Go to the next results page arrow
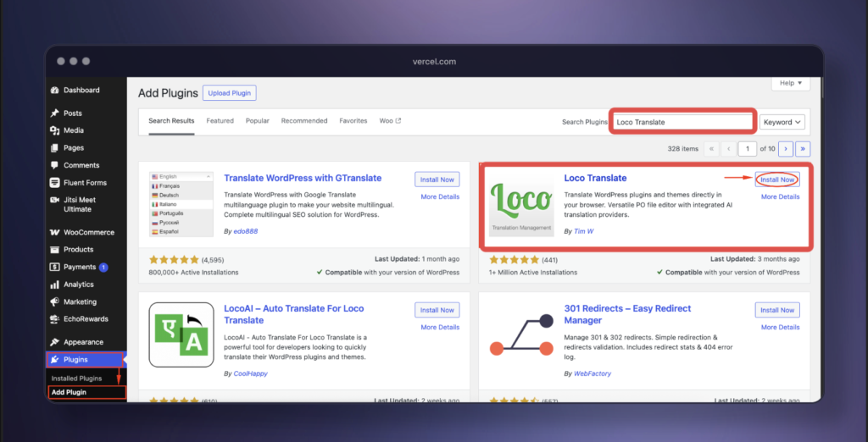The height and width of the screenshot is (442, 868). point(786,149)
